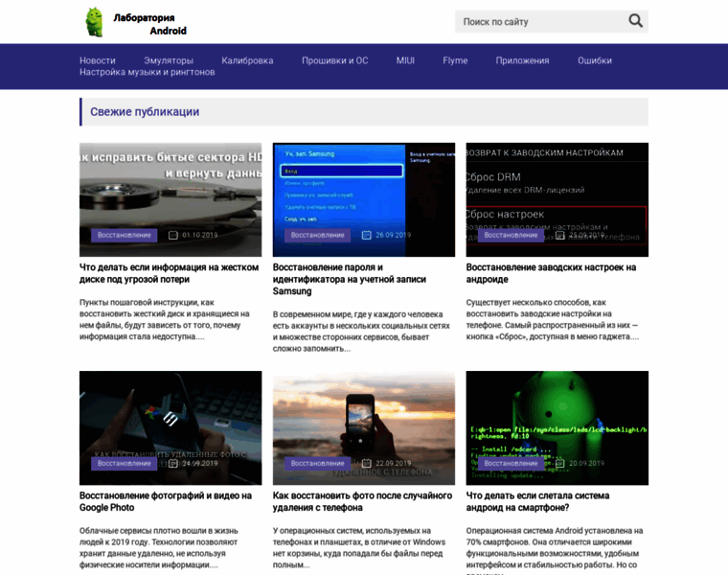The width and height of the screenshot is (728, 575).
Task: Open sunset phone photo thumbnail
Action: pos(364,427)
